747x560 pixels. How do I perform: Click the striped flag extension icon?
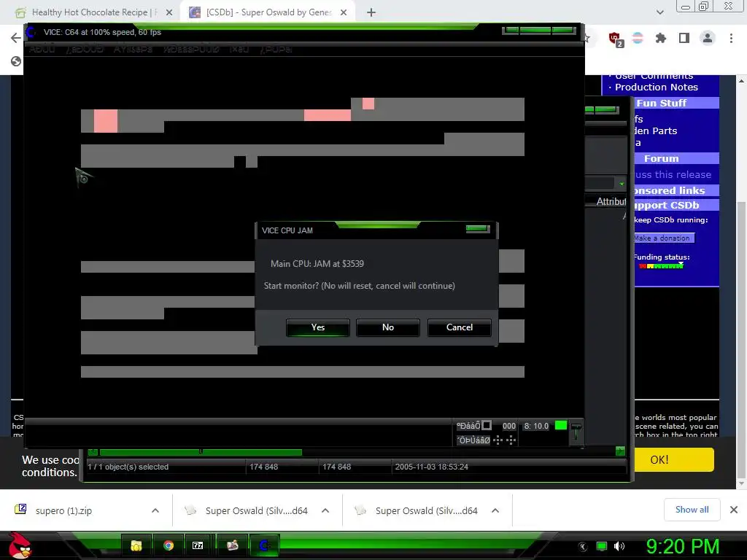(x=638, y=38)
